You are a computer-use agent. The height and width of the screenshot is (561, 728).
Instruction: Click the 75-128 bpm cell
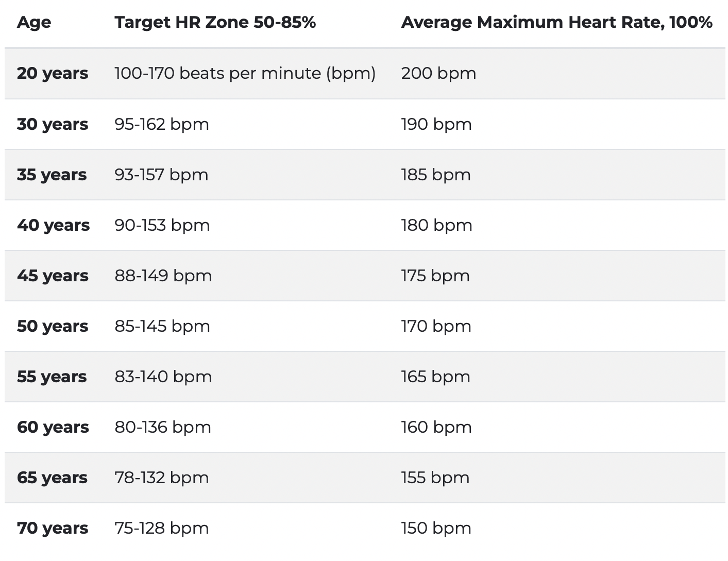161,528
